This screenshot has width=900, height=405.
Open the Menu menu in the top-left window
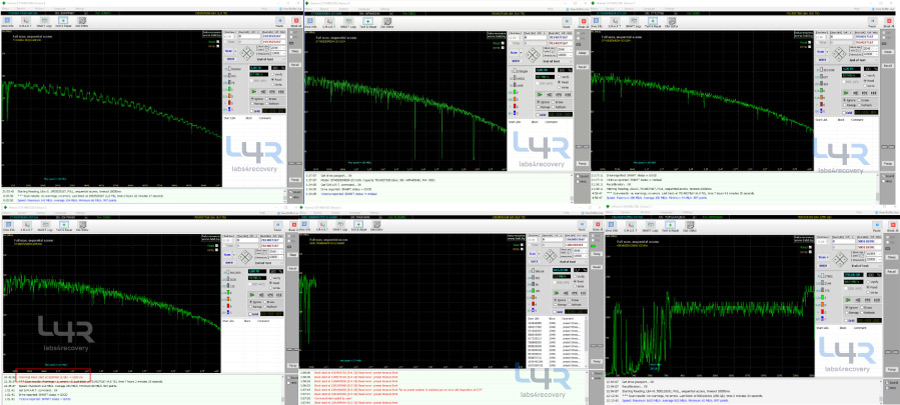point(5,9)
